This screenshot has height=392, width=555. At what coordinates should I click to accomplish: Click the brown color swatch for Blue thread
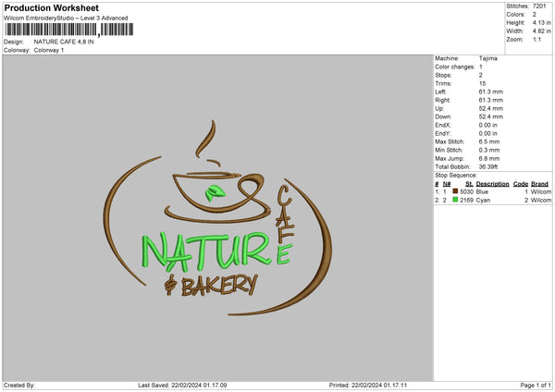click(455, 191)
